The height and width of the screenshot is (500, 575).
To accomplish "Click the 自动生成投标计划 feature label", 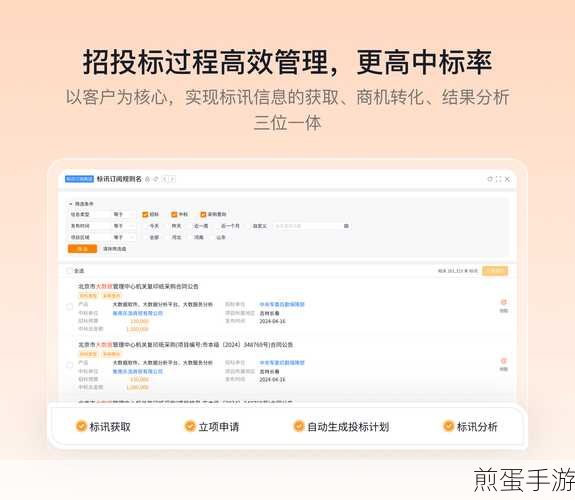I will (348, 427).
